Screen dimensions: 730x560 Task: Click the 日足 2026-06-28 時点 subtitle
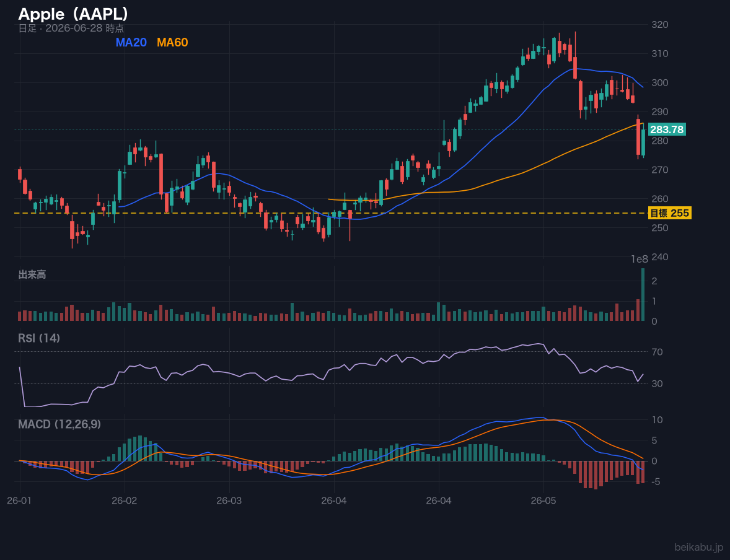tap(71, 28)
